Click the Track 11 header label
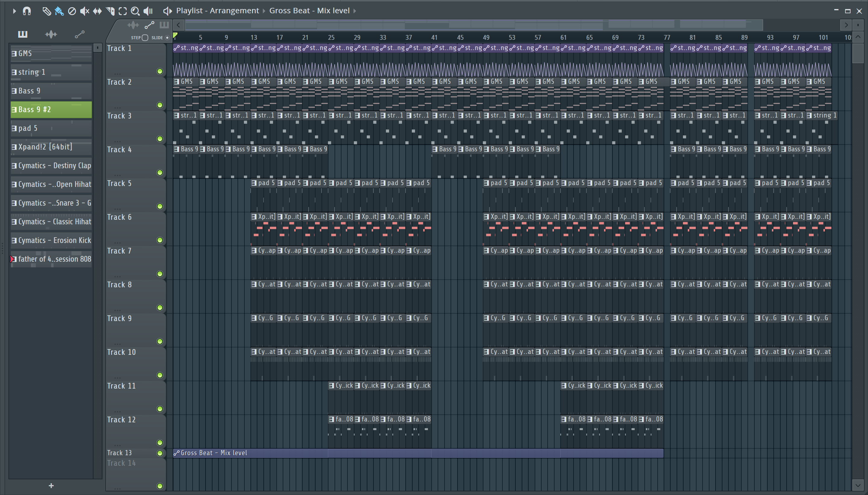868x495 pixels. (121, 386)
